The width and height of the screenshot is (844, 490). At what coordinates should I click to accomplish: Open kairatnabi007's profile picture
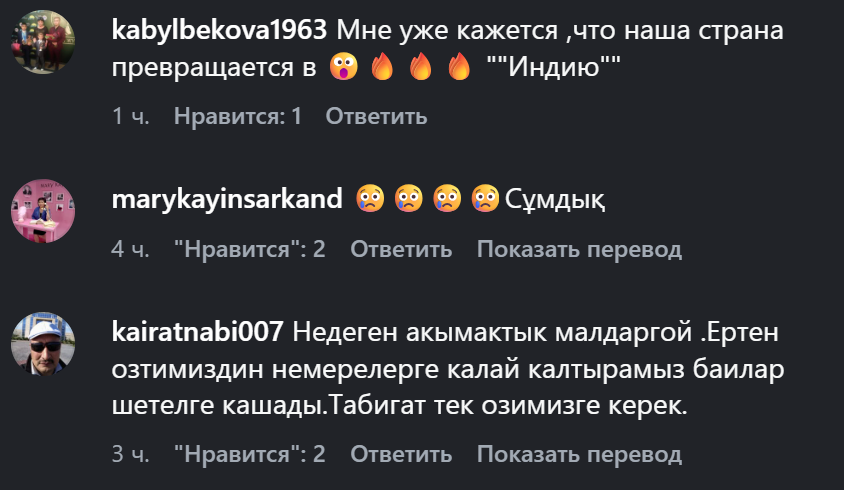(43, 344)
